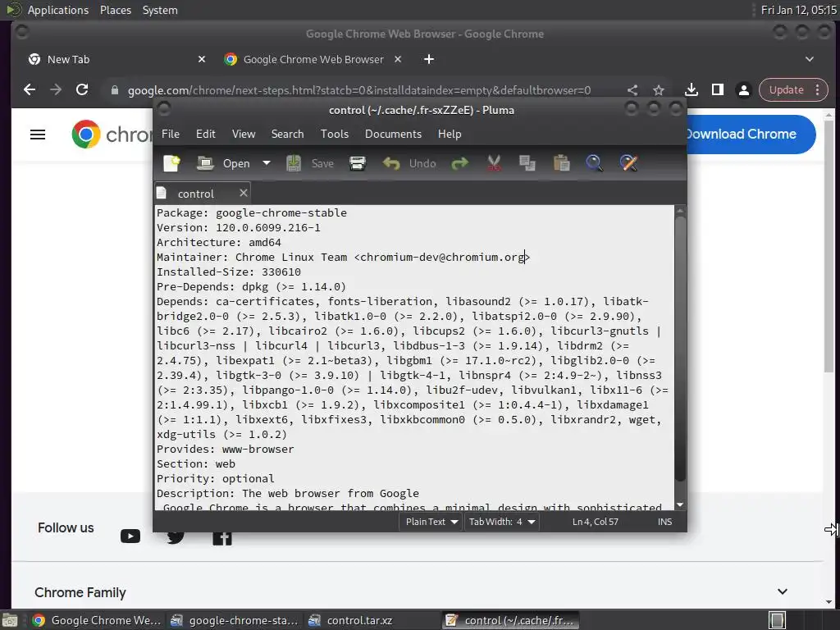
Task: Close the control document tab
Action: pos(243,193)
